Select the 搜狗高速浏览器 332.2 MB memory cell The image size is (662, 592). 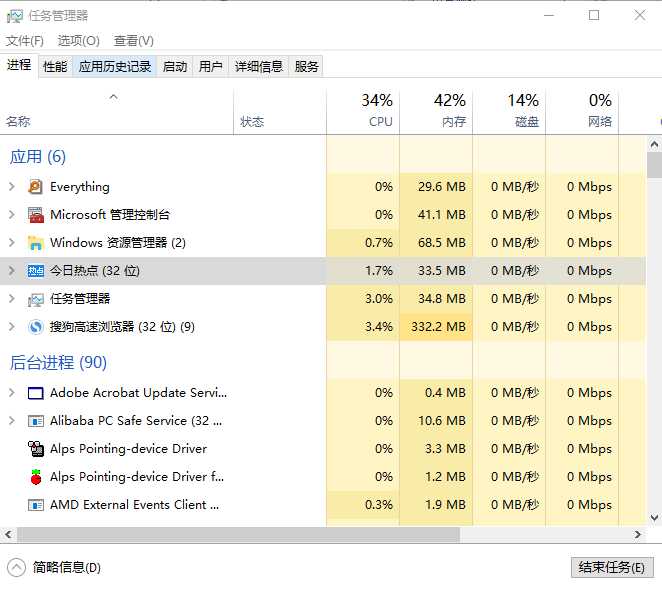[x=436, y=326]
